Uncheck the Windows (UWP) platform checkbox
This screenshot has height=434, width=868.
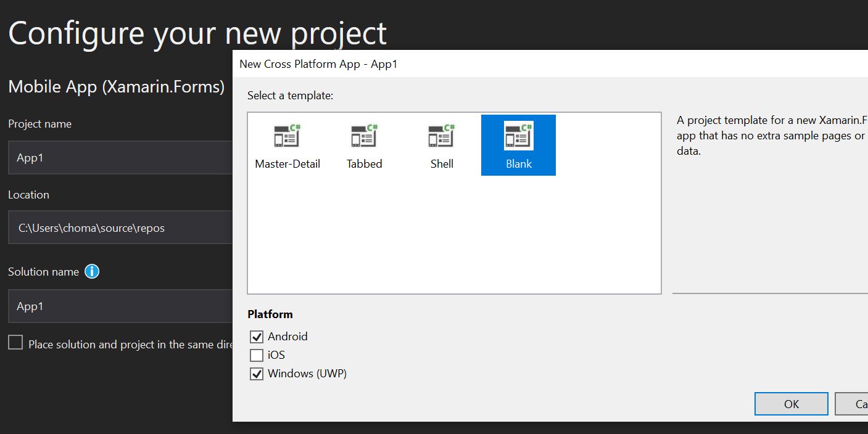(257, 374)
